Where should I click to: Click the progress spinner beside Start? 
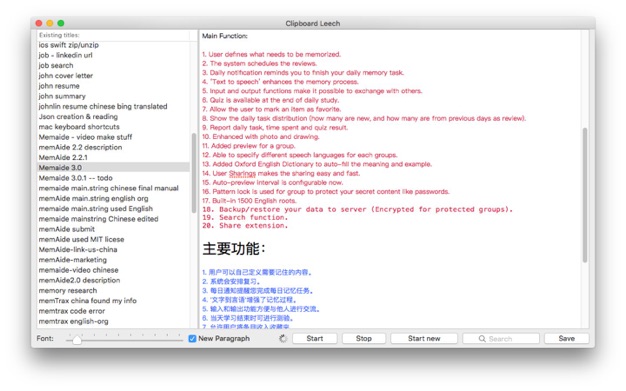(x=283, y=339)
